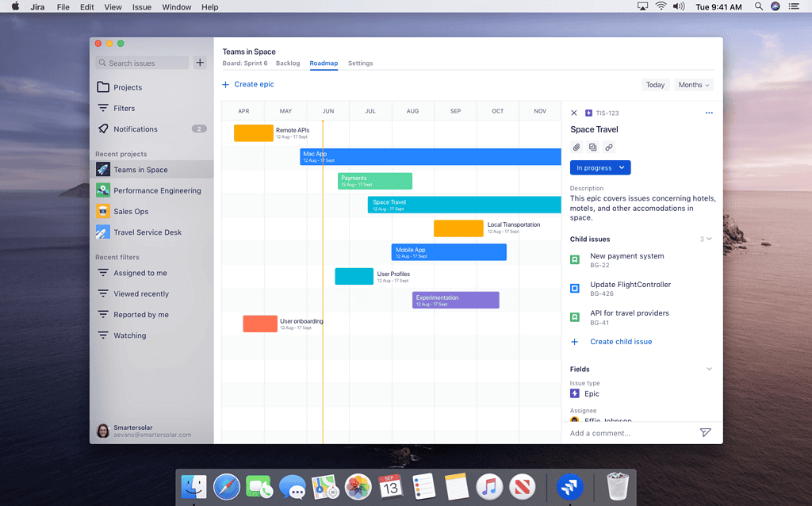Click the link icon in issue panel
812x506 pixels.
tap(609, 148)
